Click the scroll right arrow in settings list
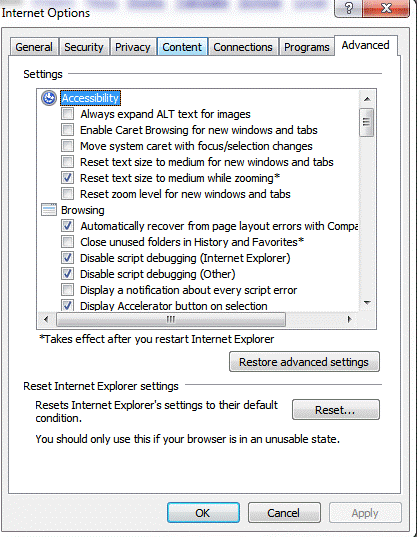Image resolution: width=417 pixels, height=537 pixels. 349,320
